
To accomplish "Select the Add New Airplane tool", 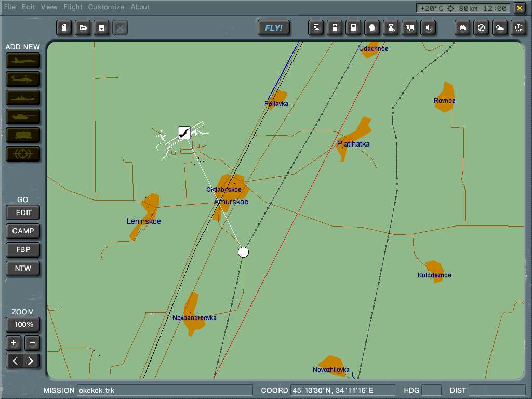I will (22, 60).
